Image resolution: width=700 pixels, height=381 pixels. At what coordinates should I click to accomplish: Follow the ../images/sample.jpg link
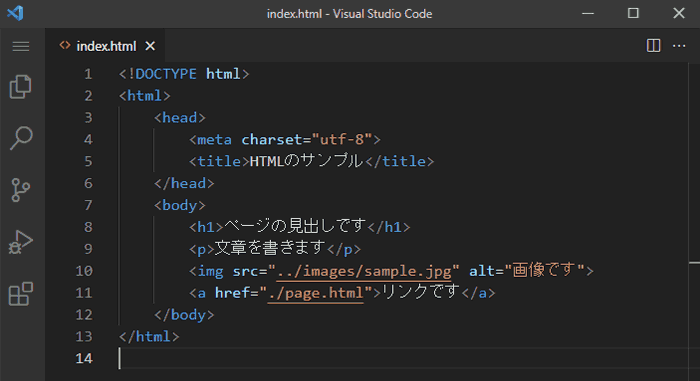click(364, 271)
